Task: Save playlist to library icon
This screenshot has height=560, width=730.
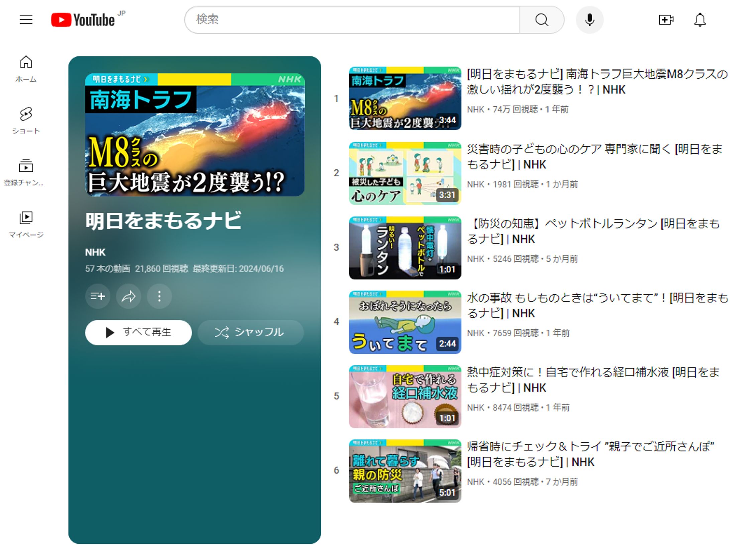Action: 98,296
